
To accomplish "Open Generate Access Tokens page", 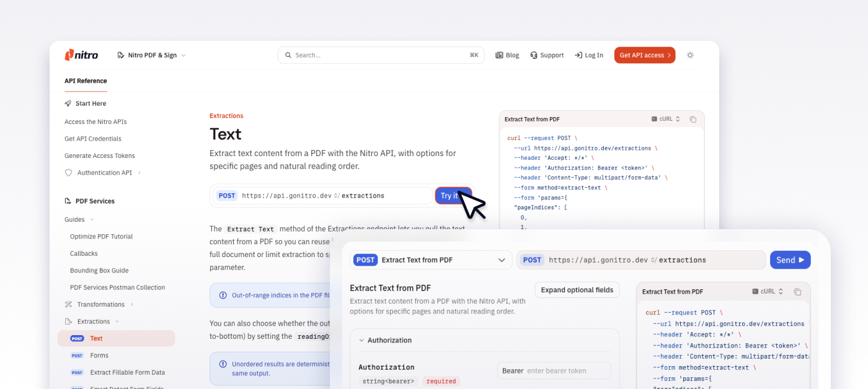I will click(x=100, y=155).
